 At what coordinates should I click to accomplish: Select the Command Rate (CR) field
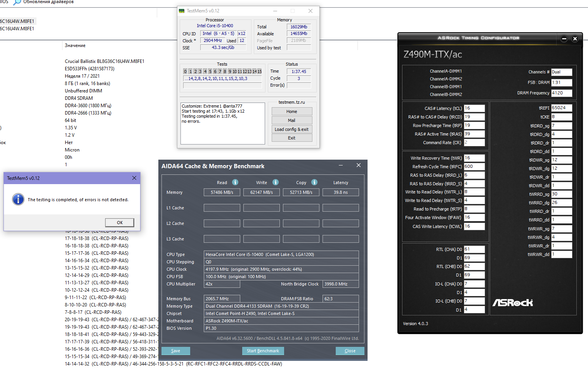point(474,143)
